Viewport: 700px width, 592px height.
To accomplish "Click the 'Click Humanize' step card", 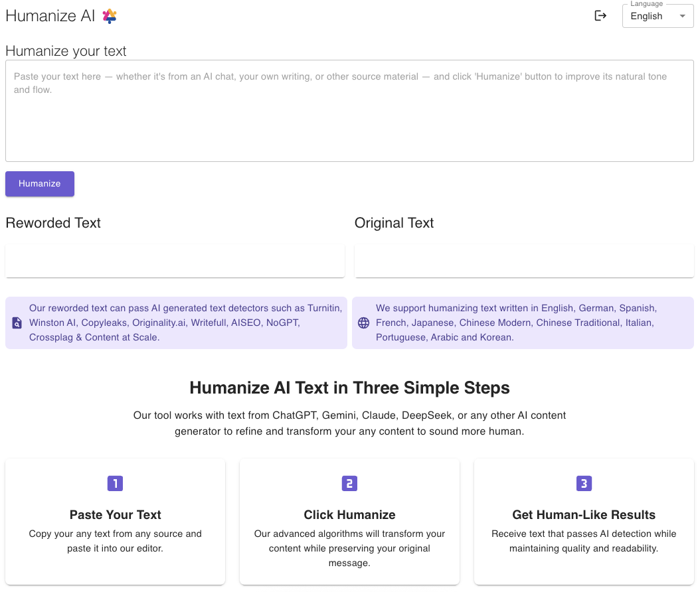I will pos(349,522).
